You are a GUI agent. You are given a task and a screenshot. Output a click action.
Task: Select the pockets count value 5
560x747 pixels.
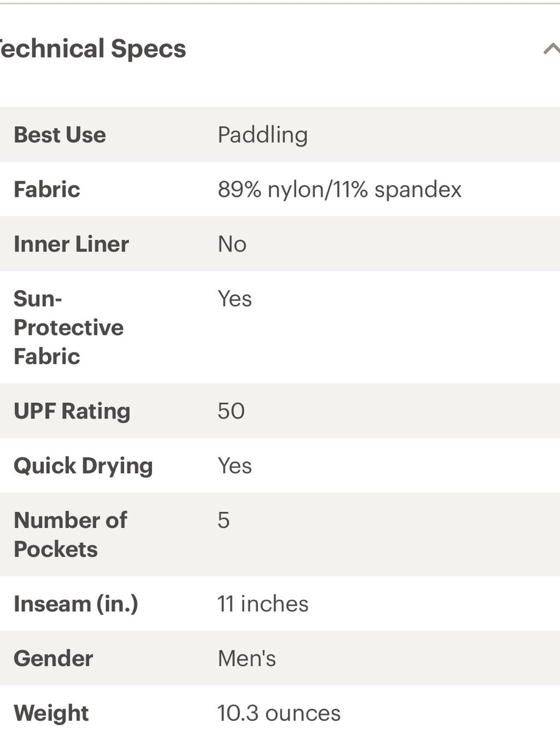click(x=223, y=520)
